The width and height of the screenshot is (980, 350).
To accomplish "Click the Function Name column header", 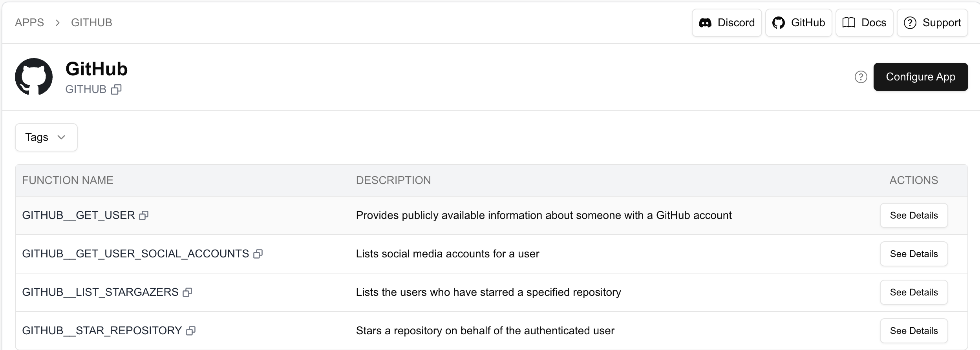I will (68, 180).
